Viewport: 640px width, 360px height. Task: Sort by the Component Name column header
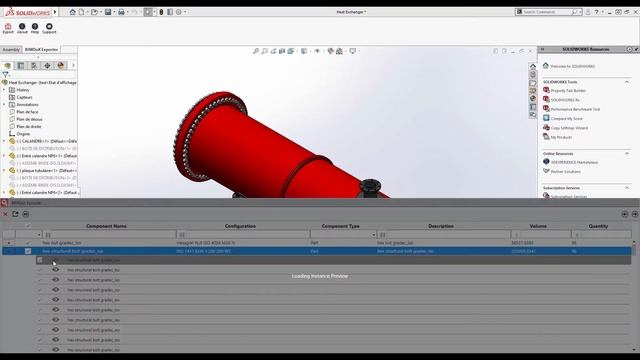(106, 226)
